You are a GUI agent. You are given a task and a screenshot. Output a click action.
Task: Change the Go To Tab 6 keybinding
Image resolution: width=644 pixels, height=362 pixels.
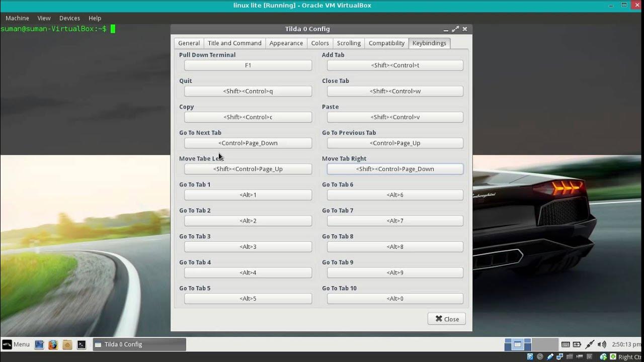tap(395, 195)
